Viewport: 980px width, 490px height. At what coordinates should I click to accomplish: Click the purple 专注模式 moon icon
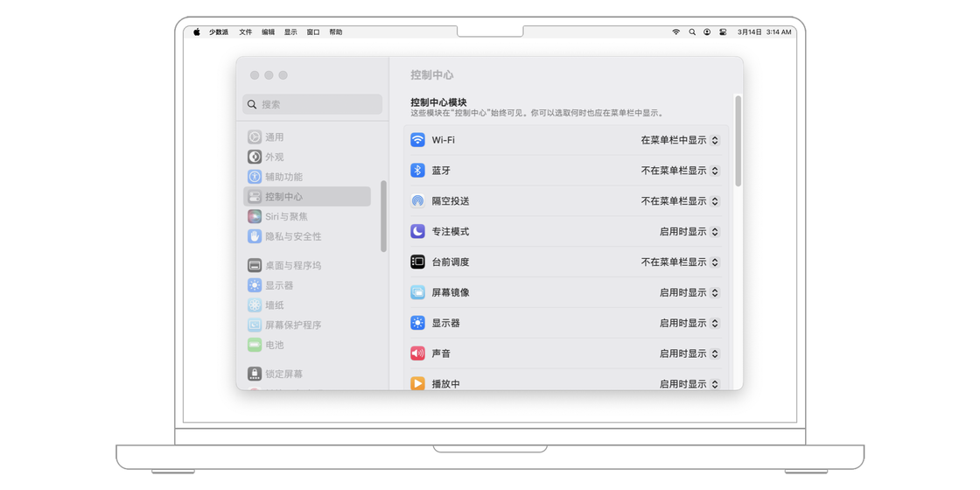pos(417,232)
